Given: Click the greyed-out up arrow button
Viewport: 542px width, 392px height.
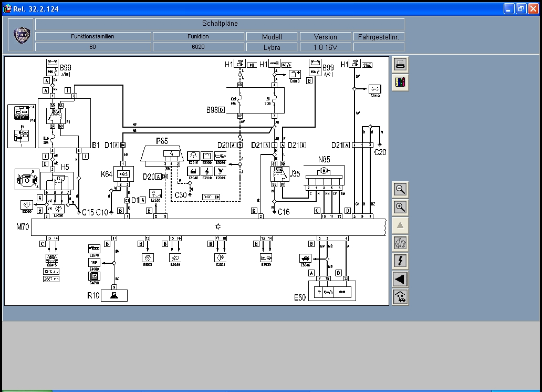Looking at the screenshot, I should [x=400, y=225].
